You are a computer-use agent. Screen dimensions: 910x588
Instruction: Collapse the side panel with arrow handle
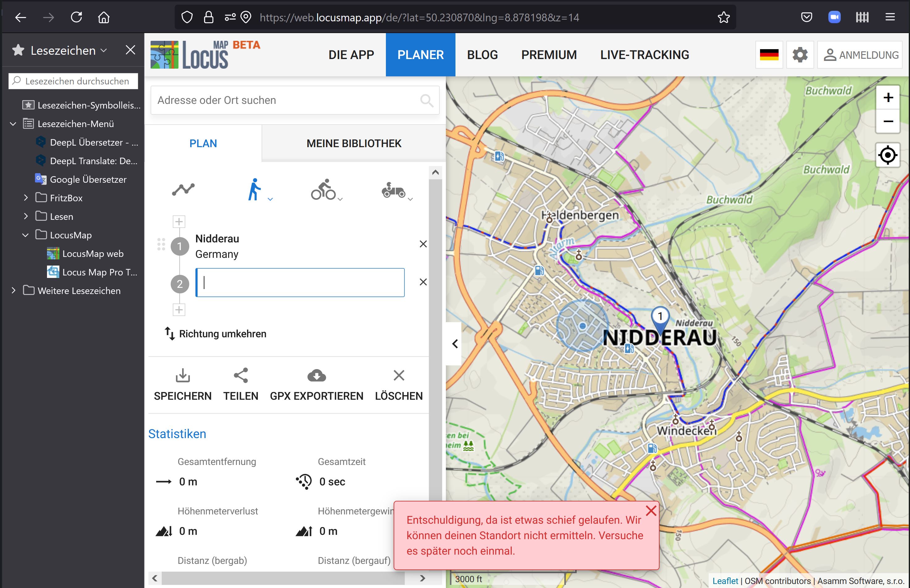455,344
